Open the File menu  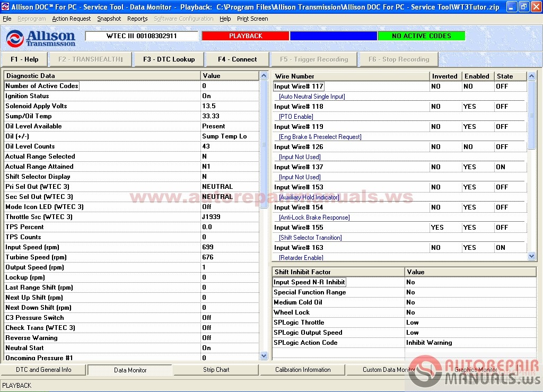click(7, 18)
